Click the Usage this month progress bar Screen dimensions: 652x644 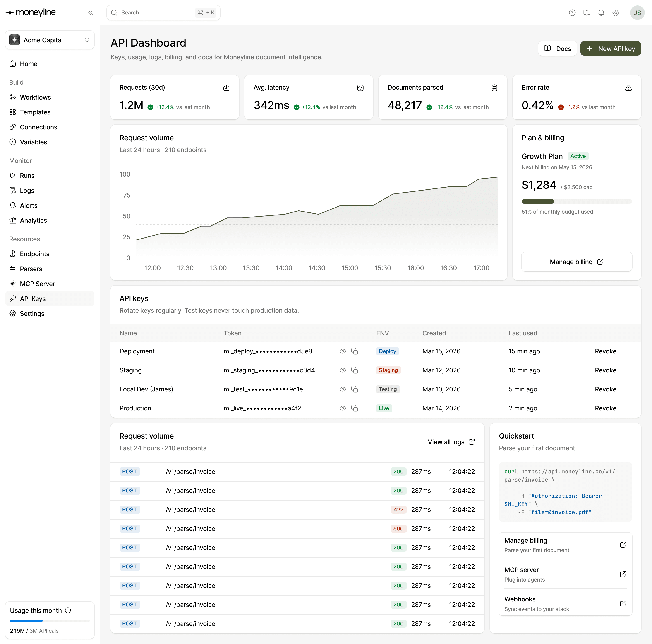(50, 621)
